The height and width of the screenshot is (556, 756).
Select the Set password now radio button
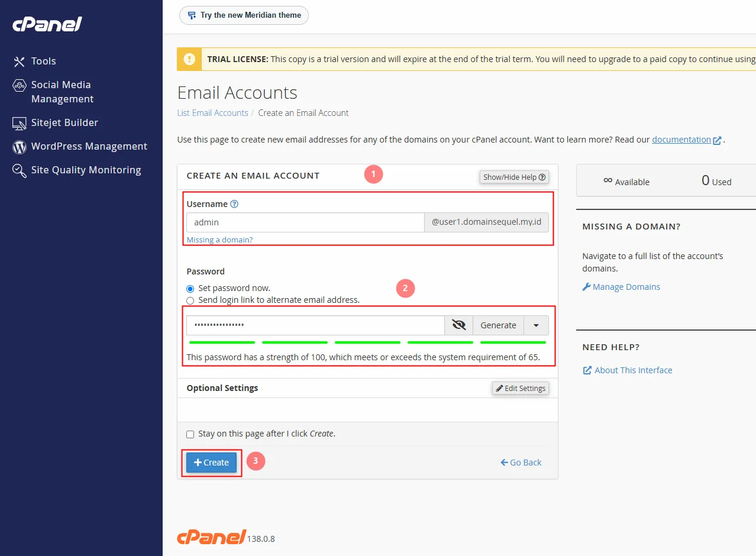pos(190,289)
